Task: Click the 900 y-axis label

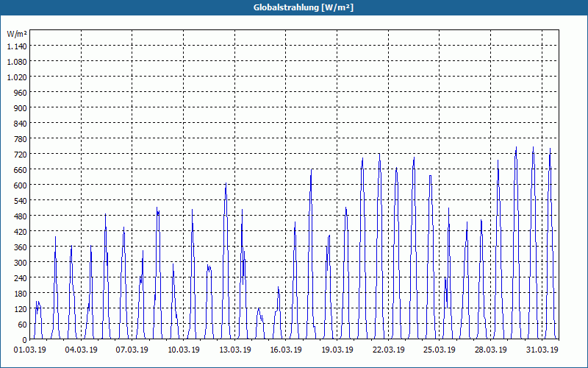Action: click(21, 107)
